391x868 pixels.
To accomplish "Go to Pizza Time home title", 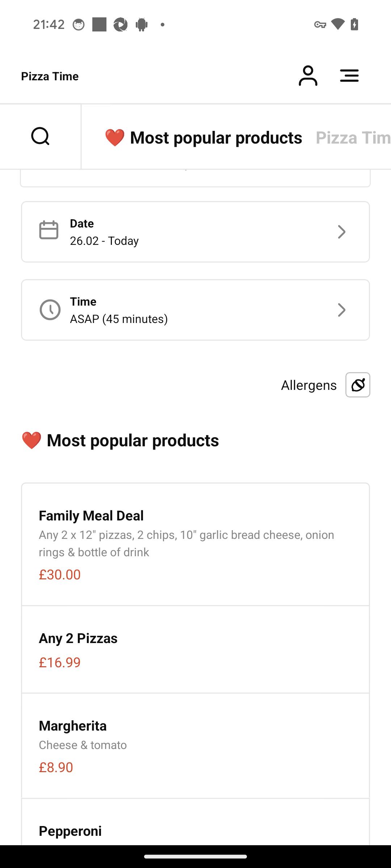I will coord(50,76).
